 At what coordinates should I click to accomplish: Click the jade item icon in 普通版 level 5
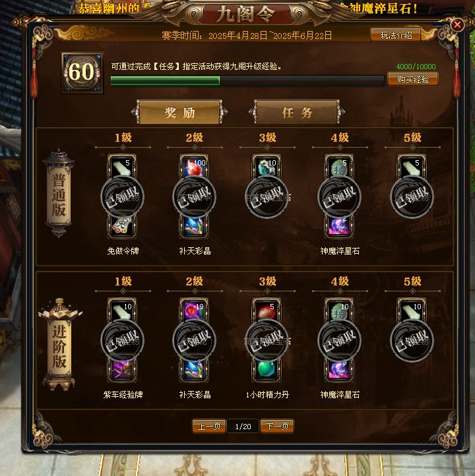tap(412, 168)
